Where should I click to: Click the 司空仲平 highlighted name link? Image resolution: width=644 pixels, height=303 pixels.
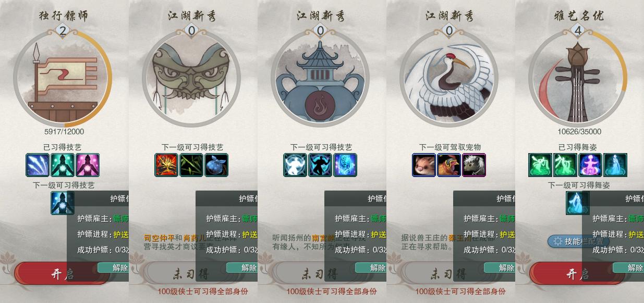click(160, 237)
